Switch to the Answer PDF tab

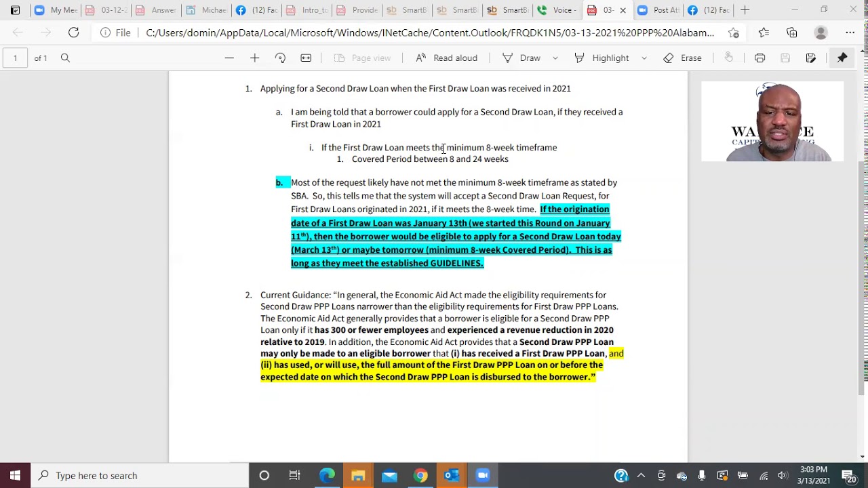point(156,10)
